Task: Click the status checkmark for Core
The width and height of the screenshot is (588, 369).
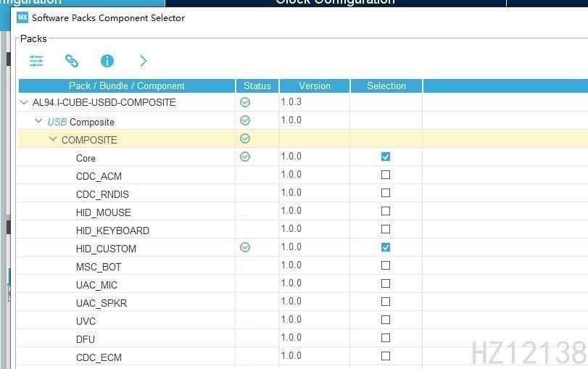Action: pos(245,157)
